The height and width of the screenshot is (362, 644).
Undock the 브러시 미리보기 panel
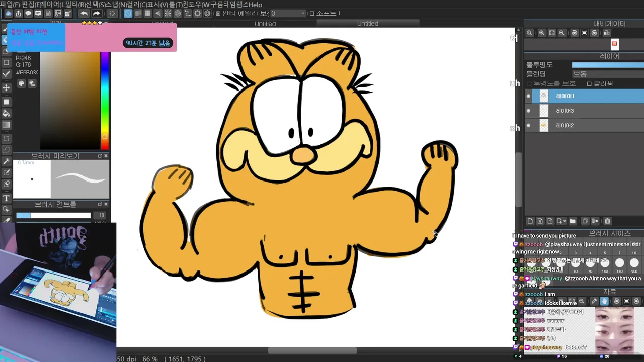pyautogui.click(x=100, y=156)
